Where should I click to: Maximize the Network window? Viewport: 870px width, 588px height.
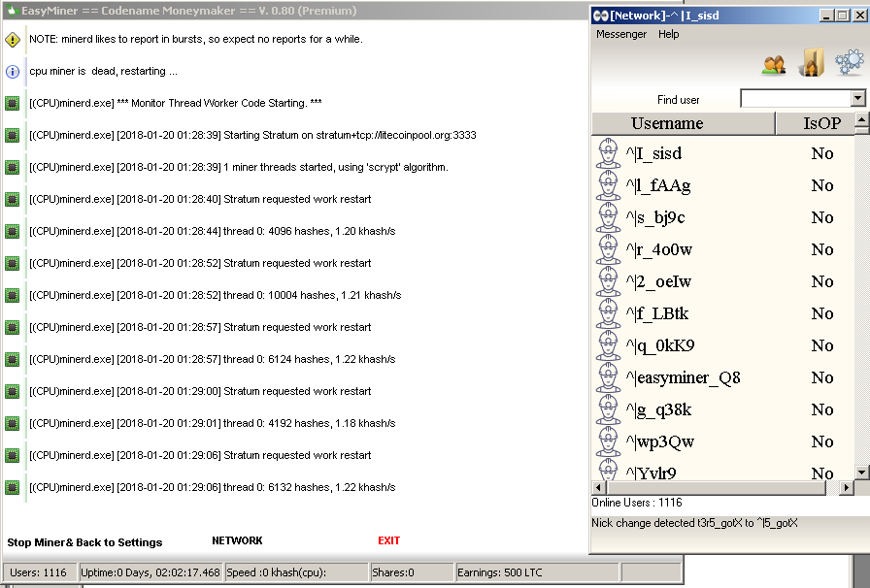pos(842,16)
